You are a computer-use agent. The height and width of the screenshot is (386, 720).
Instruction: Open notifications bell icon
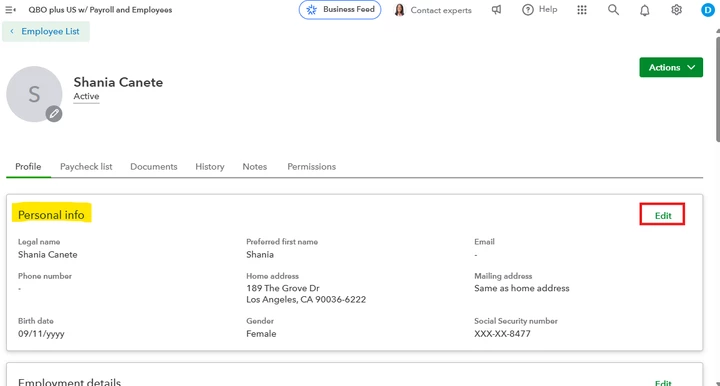point(645,10)
